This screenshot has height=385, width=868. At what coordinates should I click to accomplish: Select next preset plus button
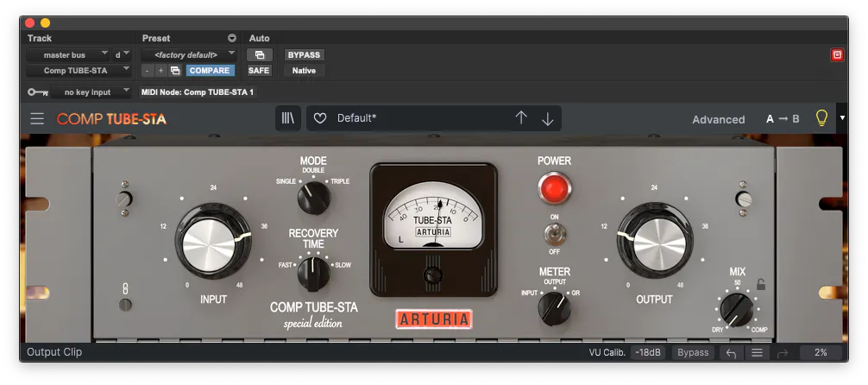pos(160,70)
